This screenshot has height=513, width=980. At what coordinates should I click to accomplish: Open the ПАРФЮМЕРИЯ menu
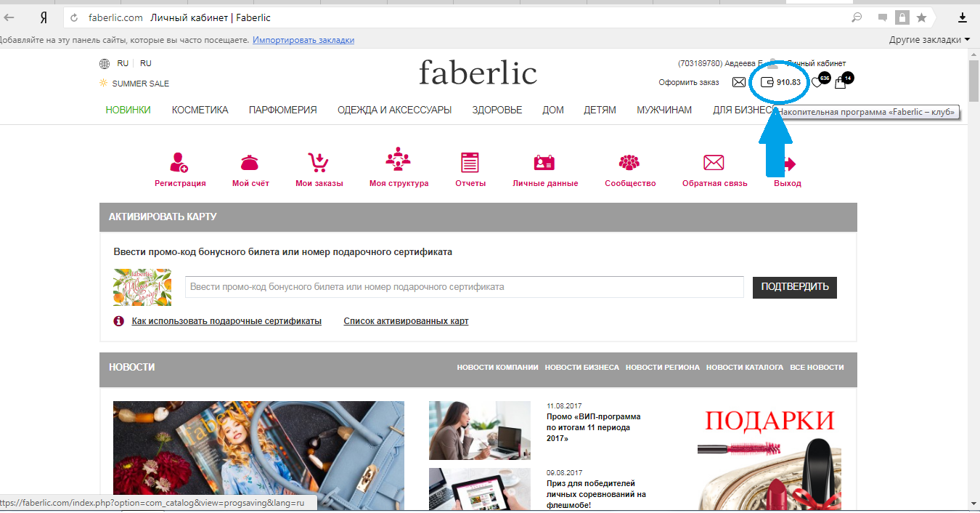point(282,110)
